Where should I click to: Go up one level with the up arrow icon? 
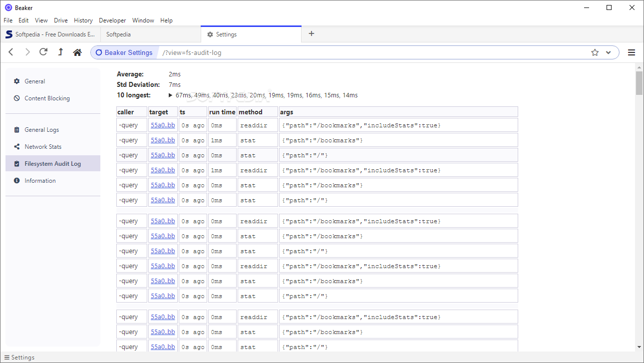(x=60, y=52)
